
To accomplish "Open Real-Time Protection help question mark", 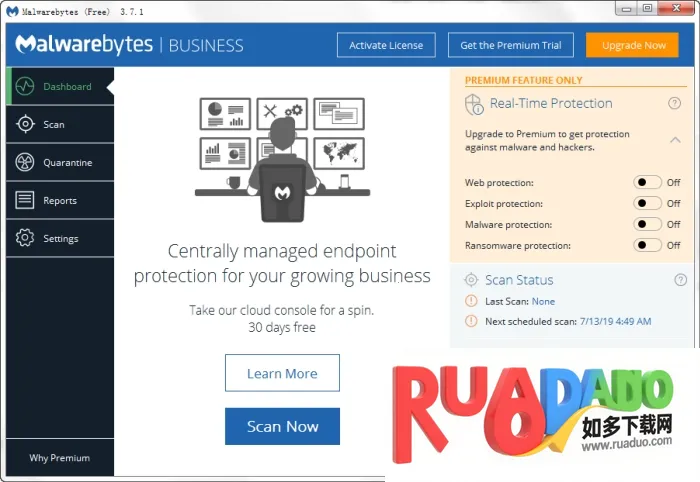I will coord(674,104).
